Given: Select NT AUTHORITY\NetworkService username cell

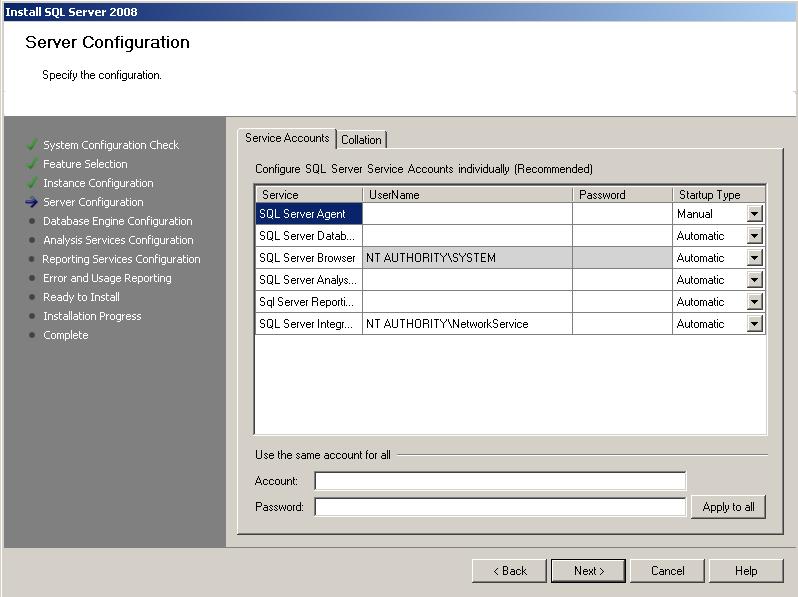Looking at the screenshot, I should pos(467,324).
